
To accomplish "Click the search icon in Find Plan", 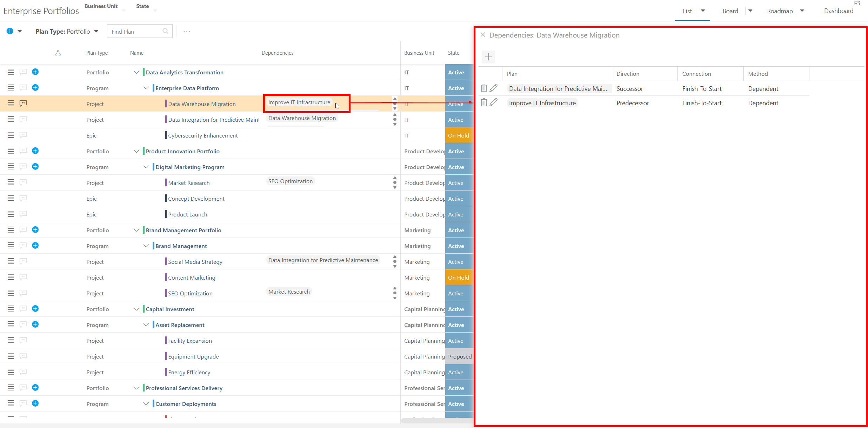I will tap(165, 31).
